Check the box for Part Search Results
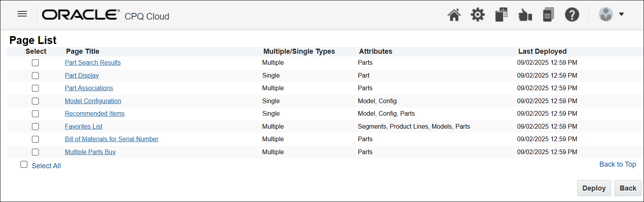Image resolution: width=644 pixels, height=202 pixels. [35, 63]
